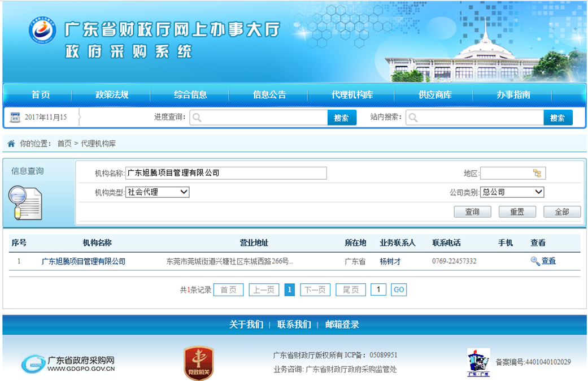Click the page number input box before GO
The image size is (588, 381).
378,290
